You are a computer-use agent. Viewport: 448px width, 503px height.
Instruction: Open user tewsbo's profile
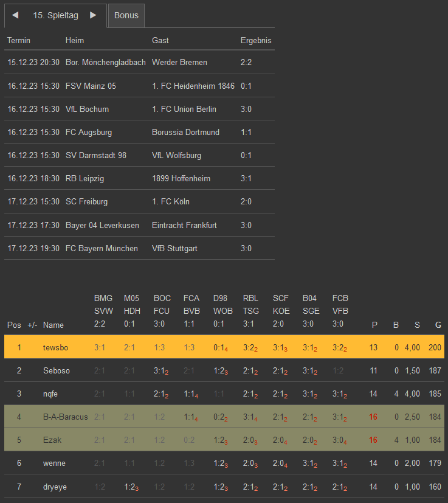coord(56,347)
